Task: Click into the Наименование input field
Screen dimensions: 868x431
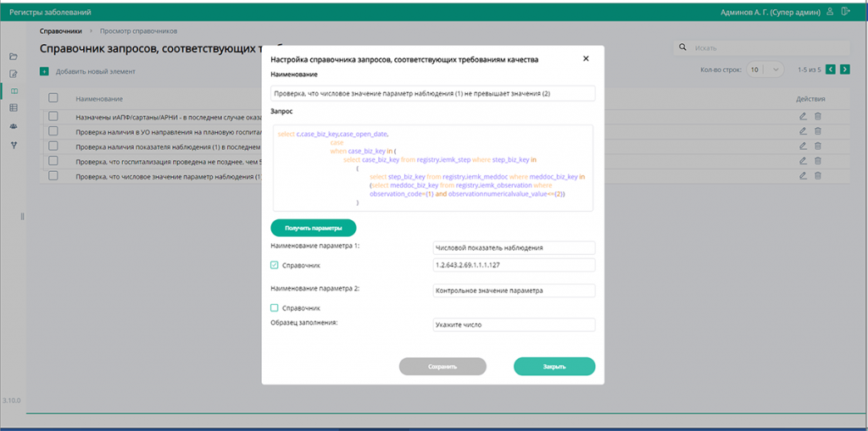Action: pos(433,93)
